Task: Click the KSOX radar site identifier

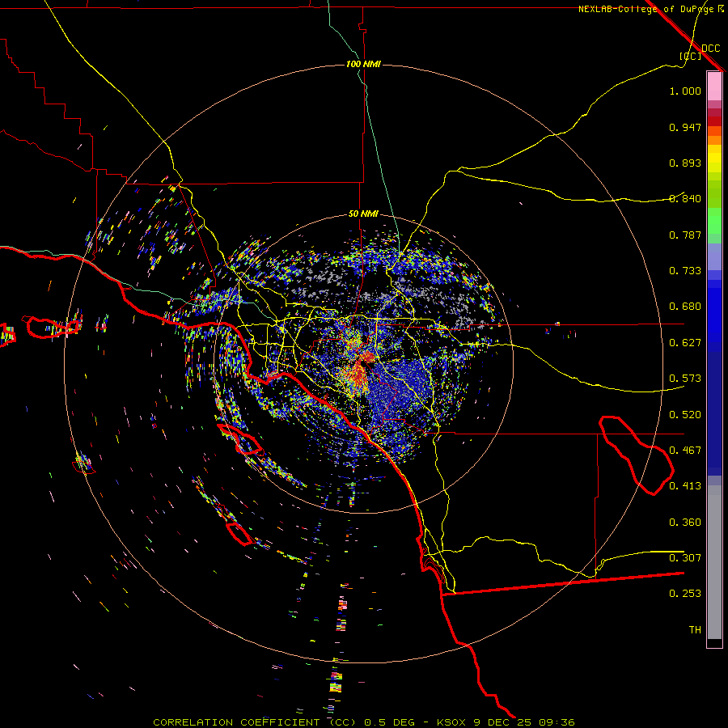Action: [453, 722]
